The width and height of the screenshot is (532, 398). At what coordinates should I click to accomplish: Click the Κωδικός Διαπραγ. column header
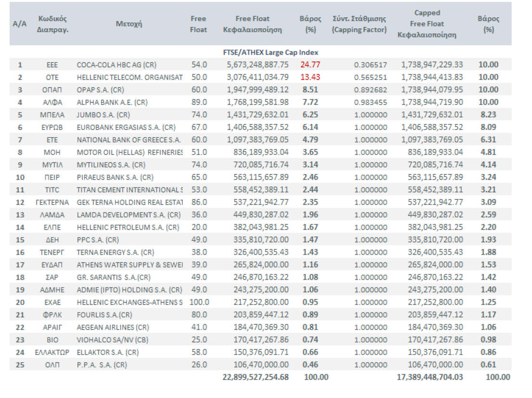(52, 24)
